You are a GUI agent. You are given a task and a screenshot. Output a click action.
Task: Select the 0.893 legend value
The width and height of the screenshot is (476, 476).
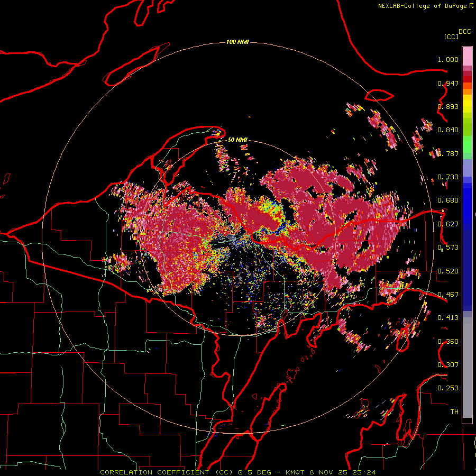click(x=448, y=106)
